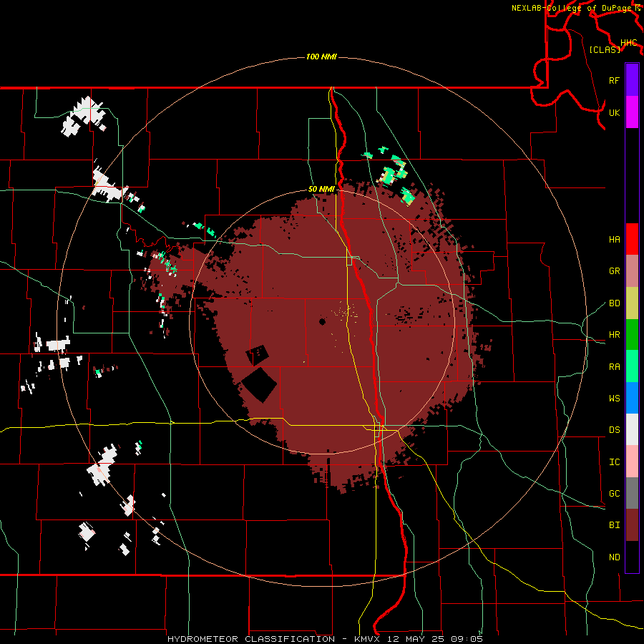Click the 'WS' legend label
Image resolution: width=644 pixels, height=644 pixels.
tap(615, 399)
